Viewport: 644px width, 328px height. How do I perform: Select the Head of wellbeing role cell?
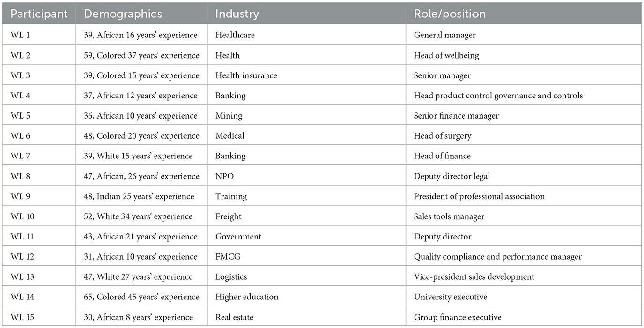click(x=446, y=55)
